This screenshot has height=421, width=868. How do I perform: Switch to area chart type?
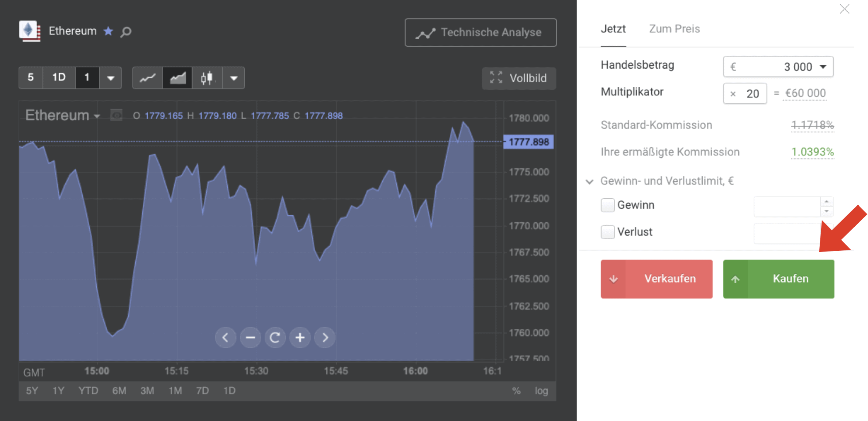point(178,78)
